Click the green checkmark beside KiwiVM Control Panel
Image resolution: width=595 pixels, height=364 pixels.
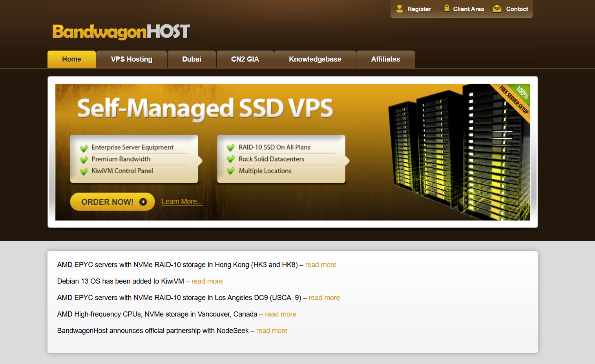click(x=84, y=171)
